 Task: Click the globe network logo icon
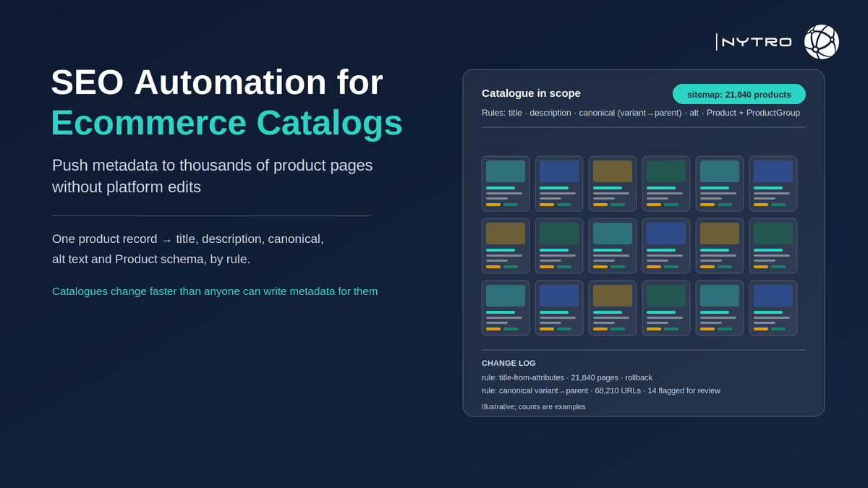[x=822, y=42]
